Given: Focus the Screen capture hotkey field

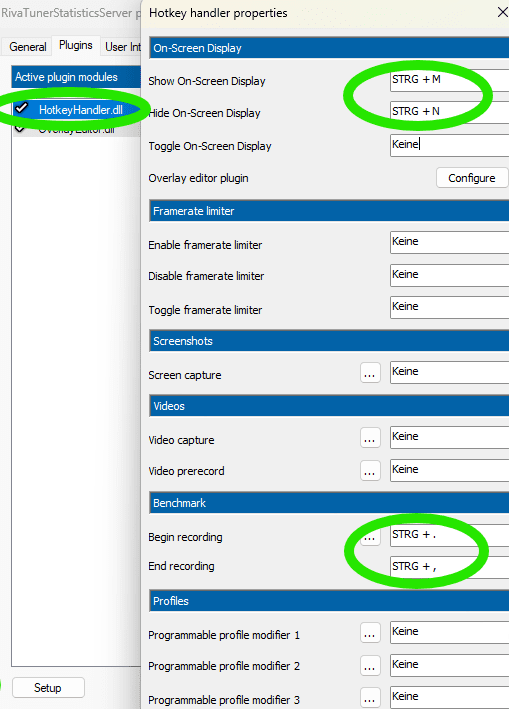Looking at the screenshot, I should click(449, 372).
